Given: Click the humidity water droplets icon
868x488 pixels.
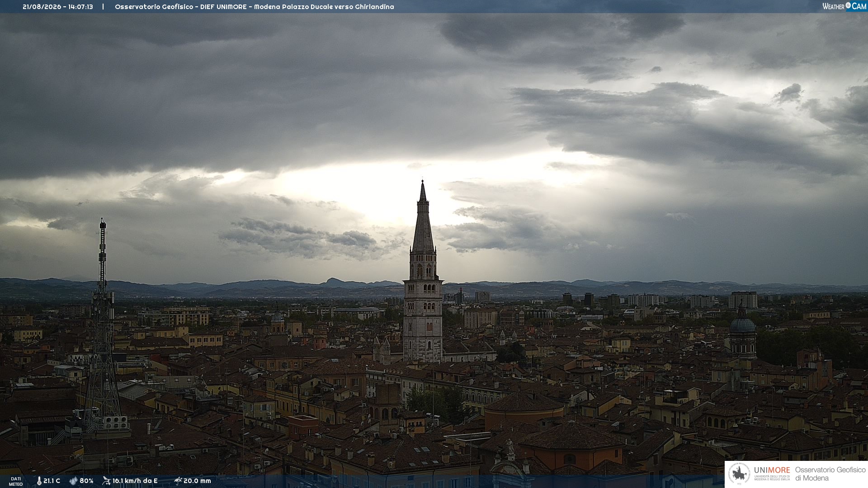Looking at the screenshot, I should (x=73, y=481).
